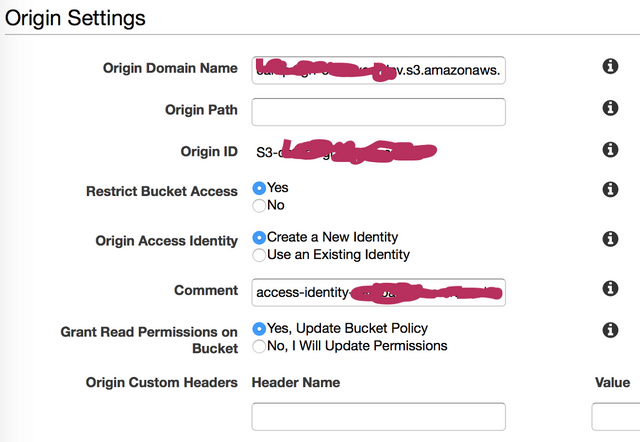Image resolution: width=640 pixels, height=442 pixels.
Task: Open info icon for Origin Domain Name
Action: pos(610,66)
